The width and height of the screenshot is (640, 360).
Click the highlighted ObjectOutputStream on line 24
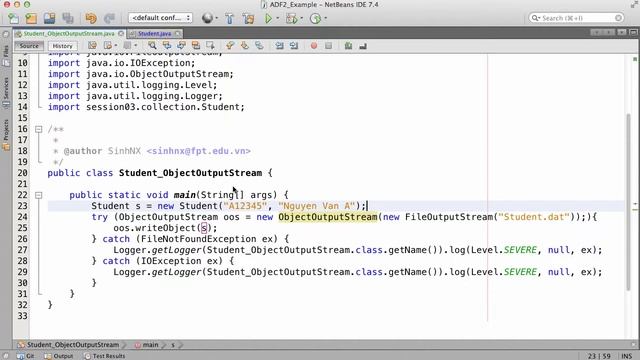point(328,217)
